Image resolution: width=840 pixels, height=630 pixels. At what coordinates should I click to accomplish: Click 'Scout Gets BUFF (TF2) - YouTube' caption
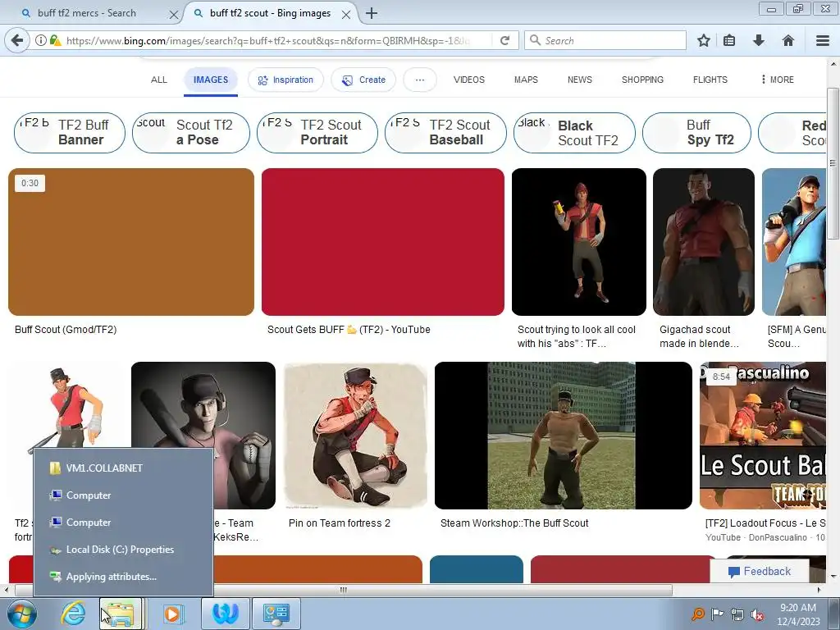349,330
